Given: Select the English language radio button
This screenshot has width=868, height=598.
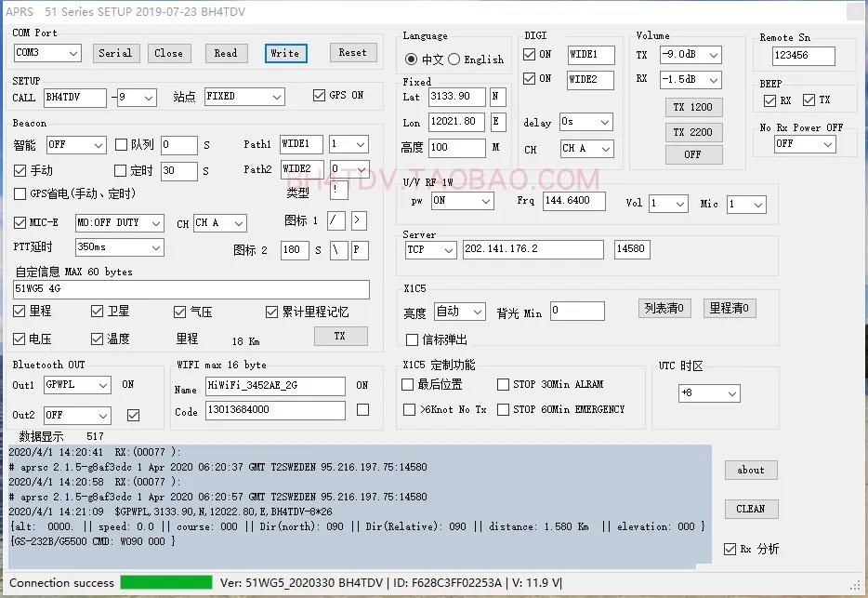Looking at the screenshot, I should 454,60.
